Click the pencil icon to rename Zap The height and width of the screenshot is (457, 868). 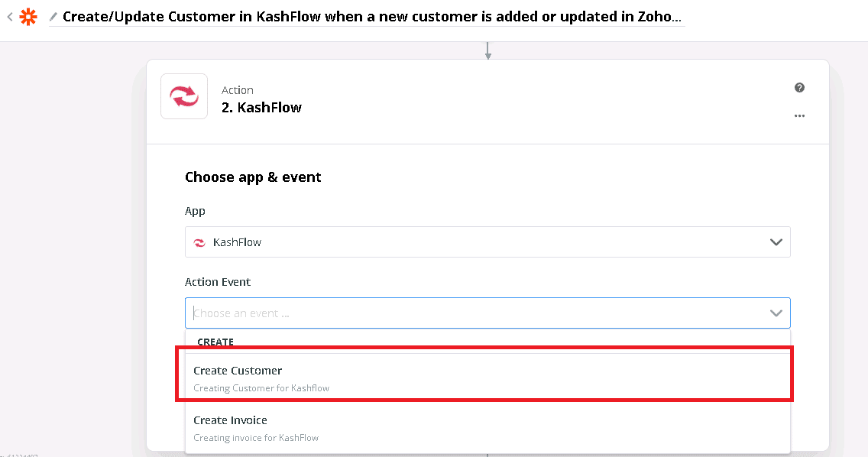click(x=53, y=17)
